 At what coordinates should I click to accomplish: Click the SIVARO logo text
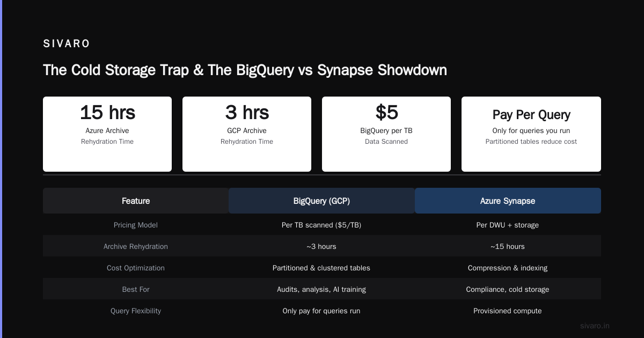[x=67, y=44]
